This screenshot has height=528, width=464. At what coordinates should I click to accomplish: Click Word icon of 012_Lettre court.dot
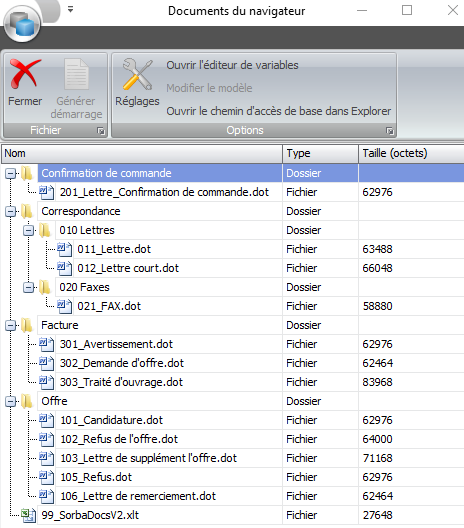tap(64, 268)
